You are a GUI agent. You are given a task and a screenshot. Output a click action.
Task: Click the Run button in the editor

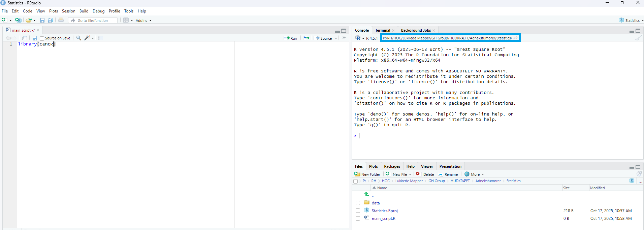pyautogui.click(x=291, y=38)
